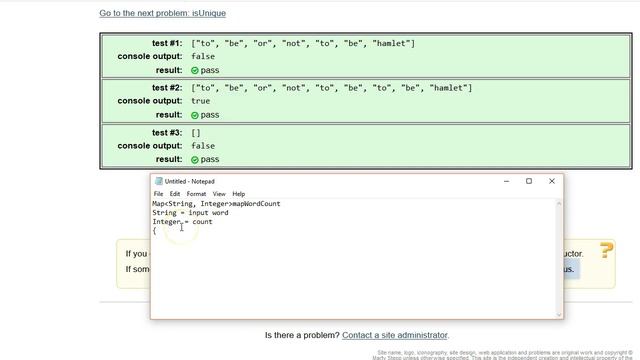
Task: Click the Notepad app icon in title bar
Action: pyautogui.click(x=159, y=181)
